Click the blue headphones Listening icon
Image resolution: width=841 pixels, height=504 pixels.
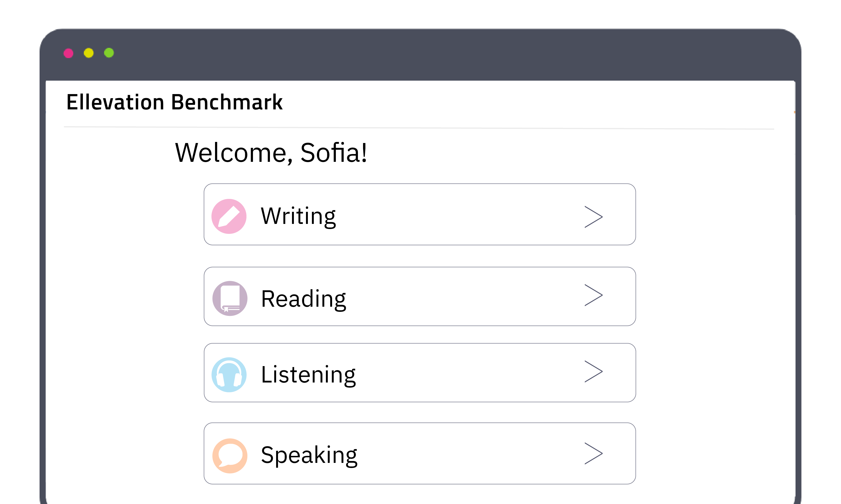[x=229, y=375]
